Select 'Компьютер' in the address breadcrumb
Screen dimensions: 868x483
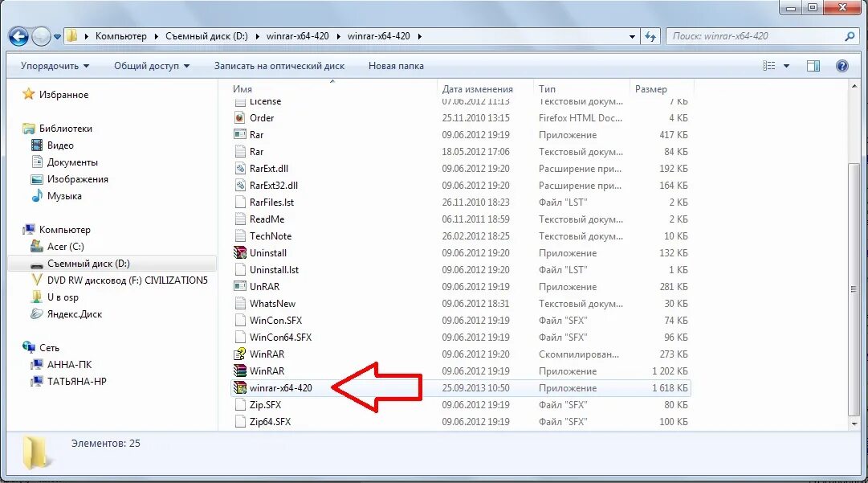120,36
